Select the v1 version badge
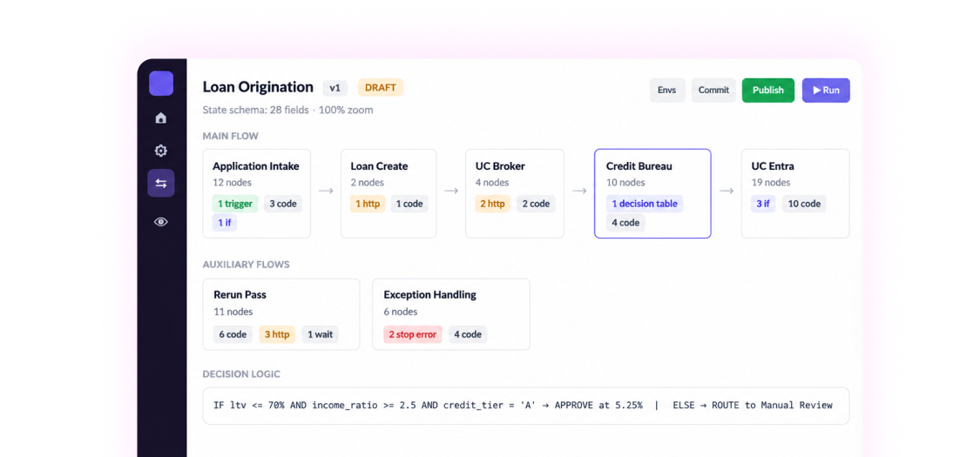 coord(335,88)
